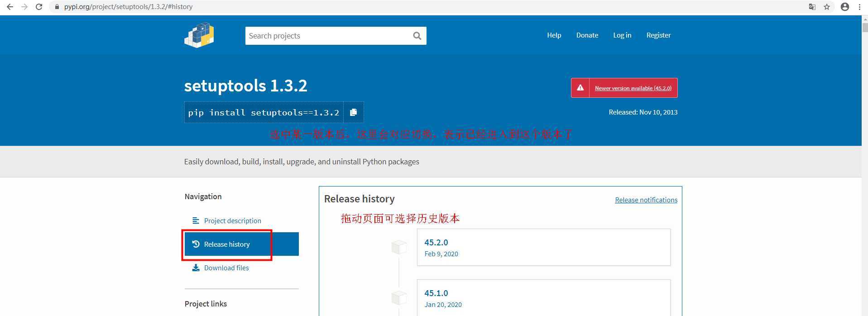
Task: Click the Jan 20, 2020 date
Action: coord(443,305)
